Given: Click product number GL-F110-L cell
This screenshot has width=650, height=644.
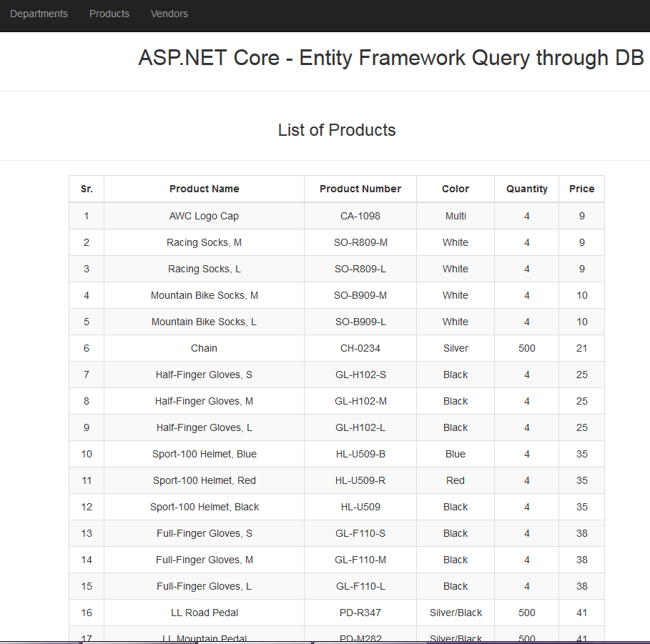Looking at the screenshot, I should coord(360,586).
